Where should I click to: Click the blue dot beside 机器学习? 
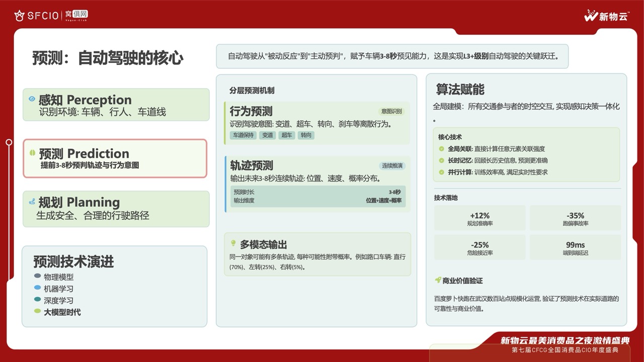point(37,288)
